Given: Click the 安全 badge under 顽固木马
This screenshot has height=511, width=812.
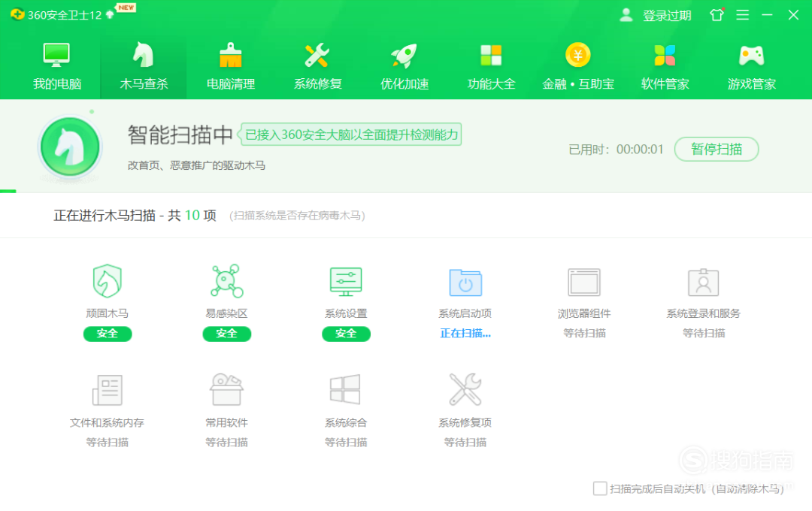Looking at the screenshot, I should pyautogui.click(x=108, y=334).
